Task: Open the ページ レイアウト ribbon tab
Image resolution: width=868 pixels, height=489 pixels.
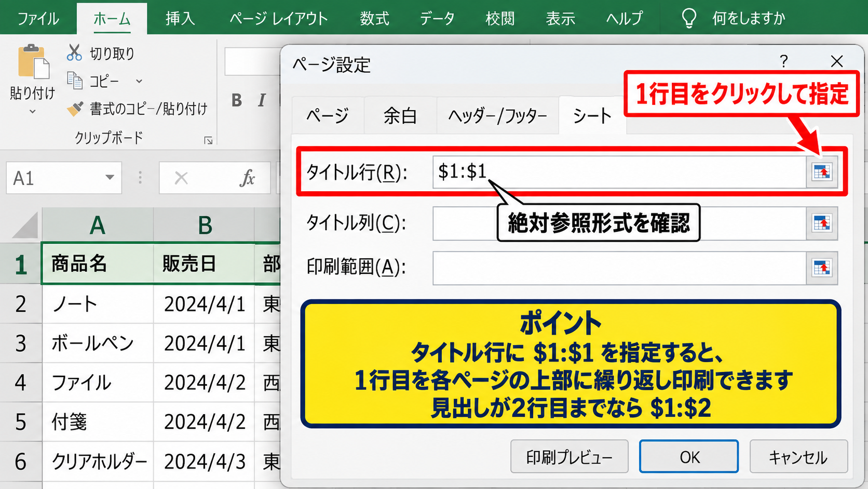Action: point(279,19)
